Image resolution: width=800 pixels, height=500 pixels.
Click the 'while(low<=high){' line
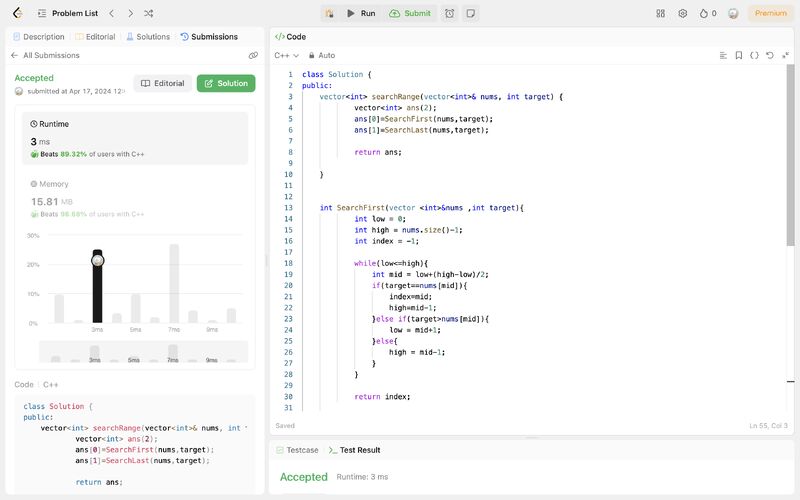(391, 263)
